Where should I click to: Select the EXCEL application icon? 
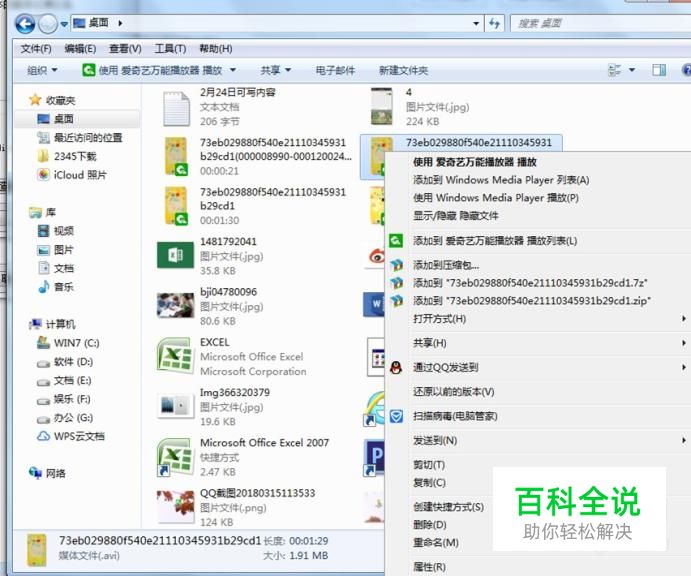[175, 356]
